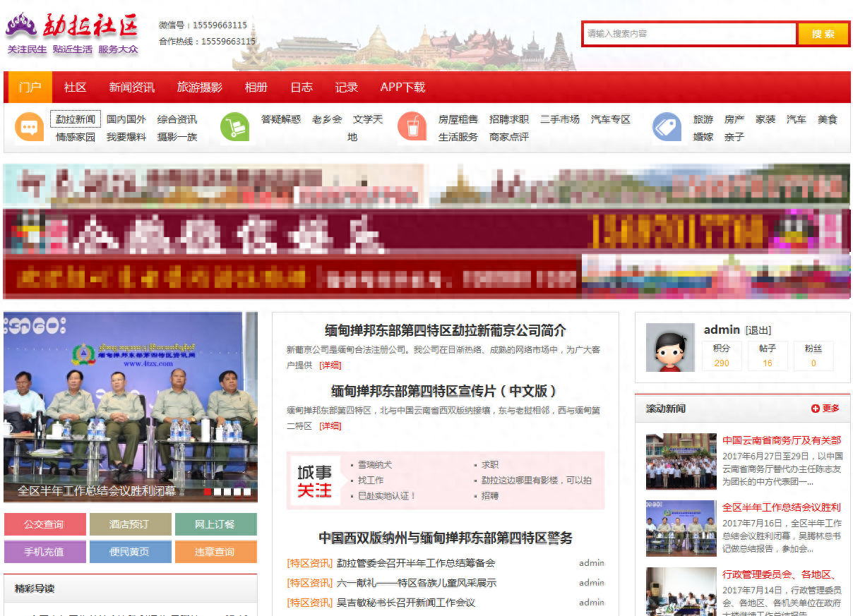
Task: Click the 退出 logout link
Action: click(x=758, y=330)
